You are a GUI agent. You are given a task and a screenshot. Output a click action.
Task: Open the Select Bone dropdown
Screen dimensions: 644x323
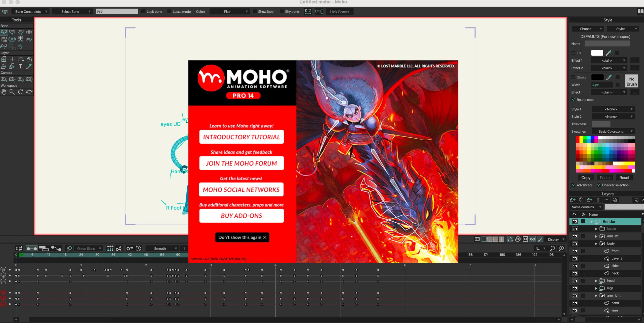coord(72,12)
